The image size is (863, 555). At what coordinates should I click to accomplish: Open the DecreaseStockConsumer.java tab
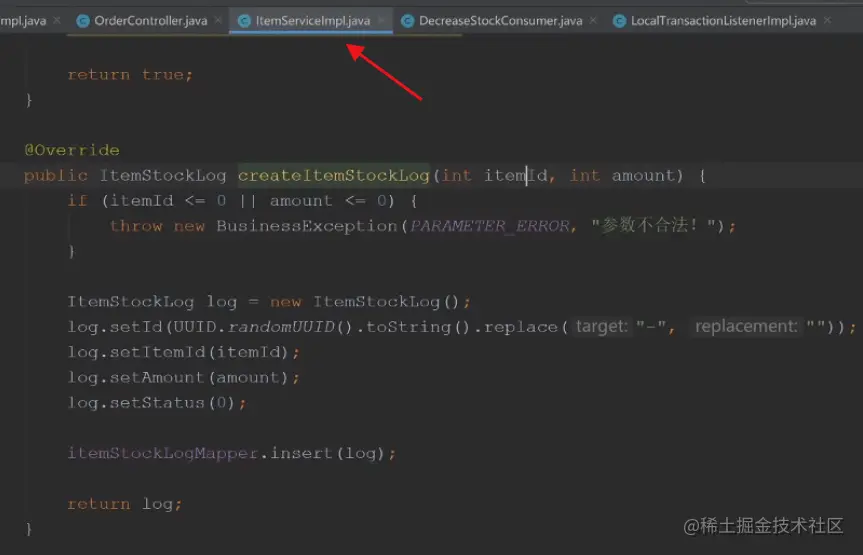[x=500, y=21]
